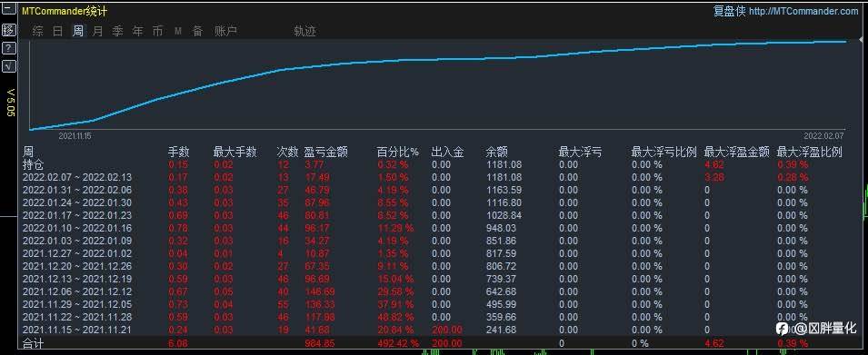The height and width of the screenshot is (355, 868).
Task: Toggle the √ checkmark icon in sidebar
Action: pos(9,66)
